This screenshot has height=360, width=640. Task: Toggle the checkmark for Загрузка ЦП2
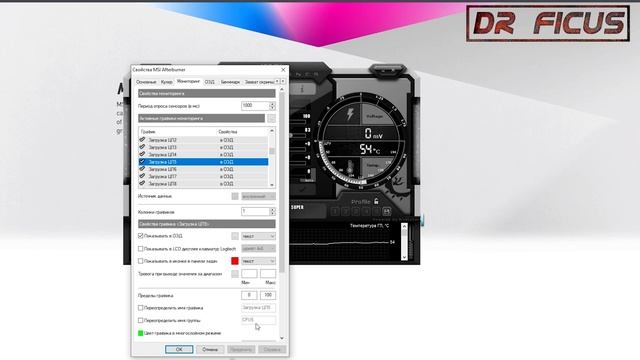[142, 140]
